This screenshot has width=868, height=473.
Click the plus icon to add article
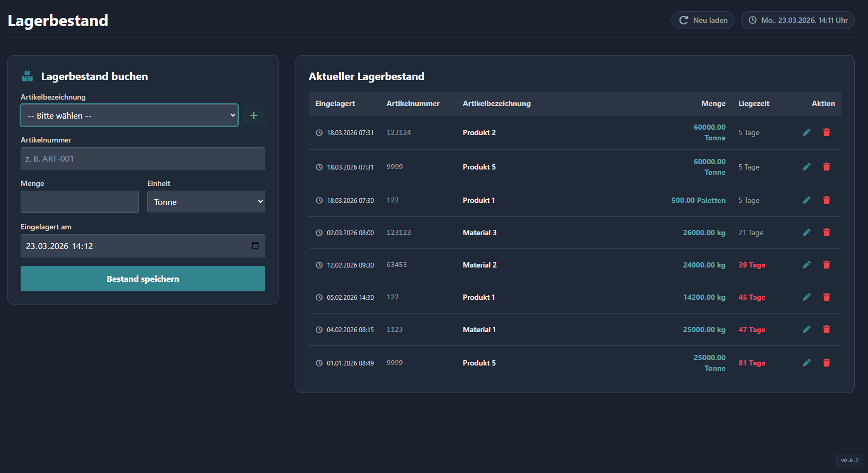click(254, 115)
